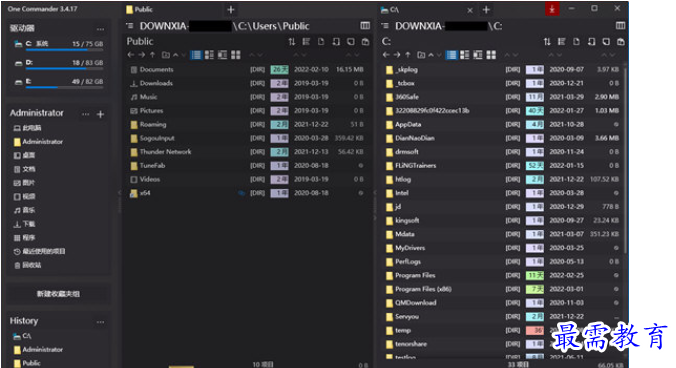Open the more options beside History
Viewport: 676px width, 368px height.
100,322
